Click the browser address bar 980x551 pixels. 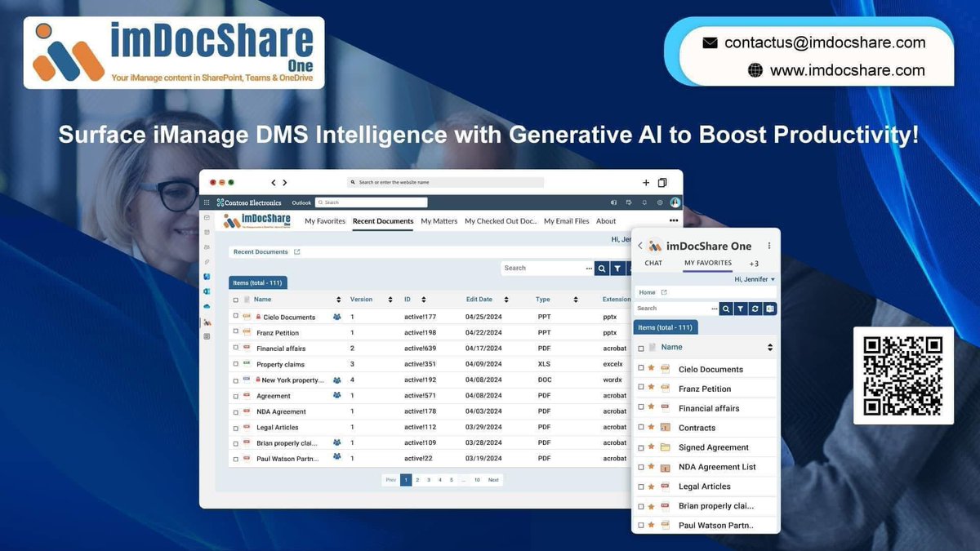[x=445, y=183]
